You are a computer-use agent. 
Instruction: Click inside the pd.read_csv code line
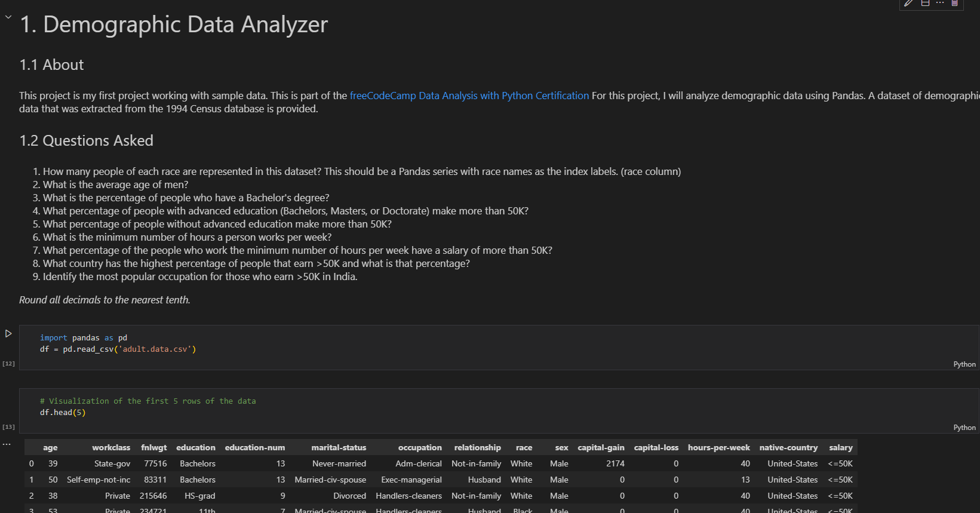pos(118,349)
